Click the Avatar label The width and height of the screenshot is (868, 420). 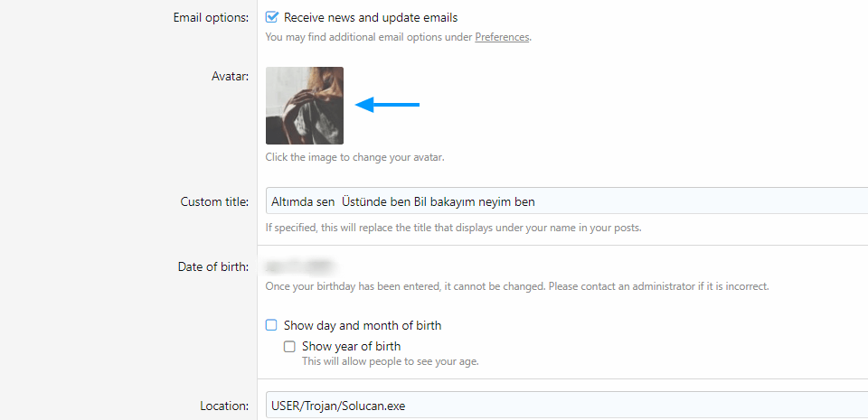pos(231,76)
